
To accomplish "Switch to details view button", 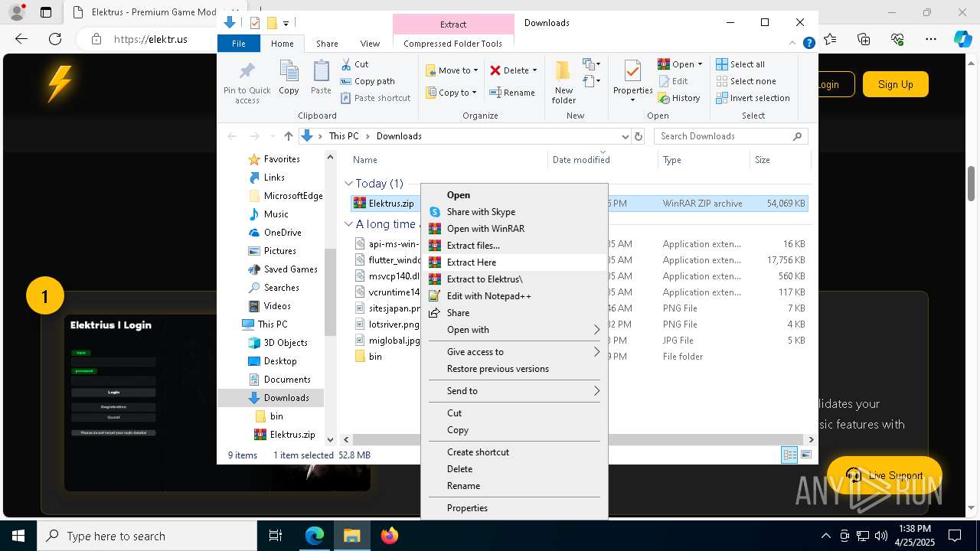I will (x=789, y=455).
